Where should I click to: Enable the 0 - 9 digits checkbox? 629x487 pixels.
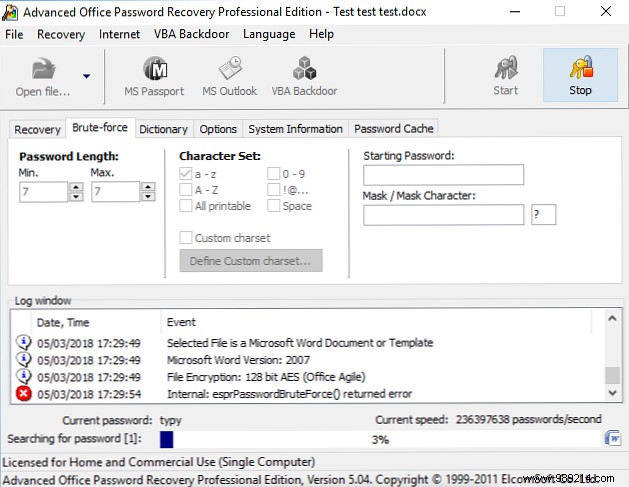pos(274,174)
